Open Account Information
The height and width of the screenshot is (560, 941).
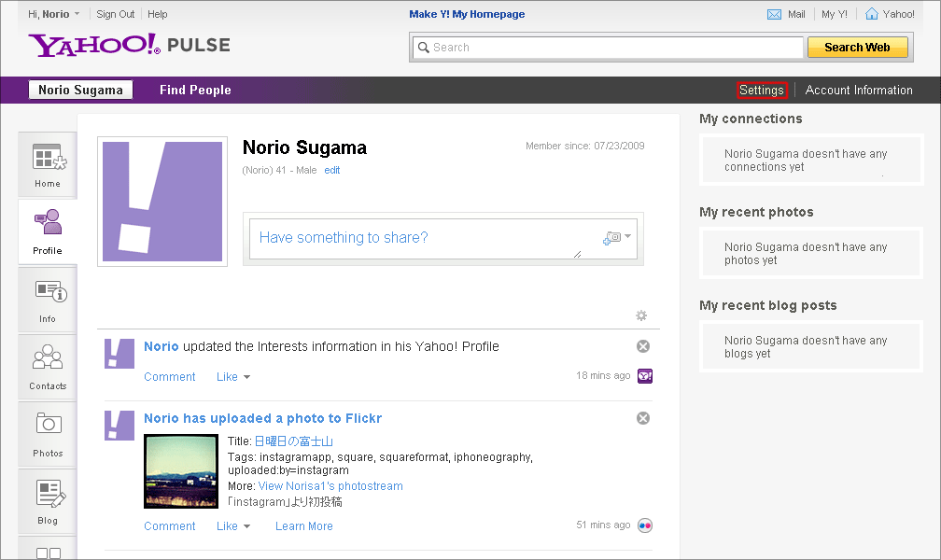click(859, 90)
